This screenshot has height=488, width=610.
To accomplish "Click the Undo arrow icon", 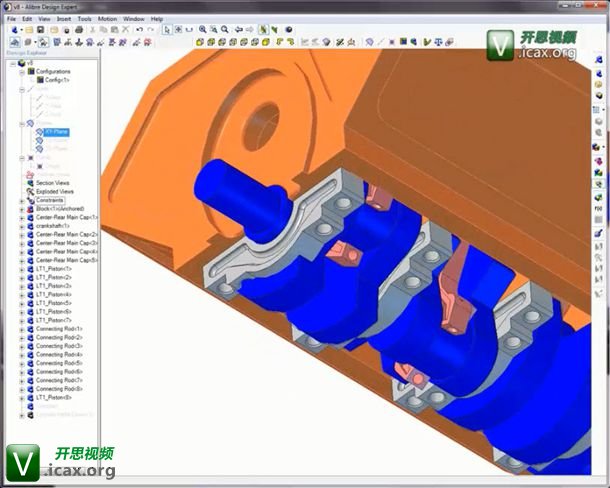I will point(139,30).
